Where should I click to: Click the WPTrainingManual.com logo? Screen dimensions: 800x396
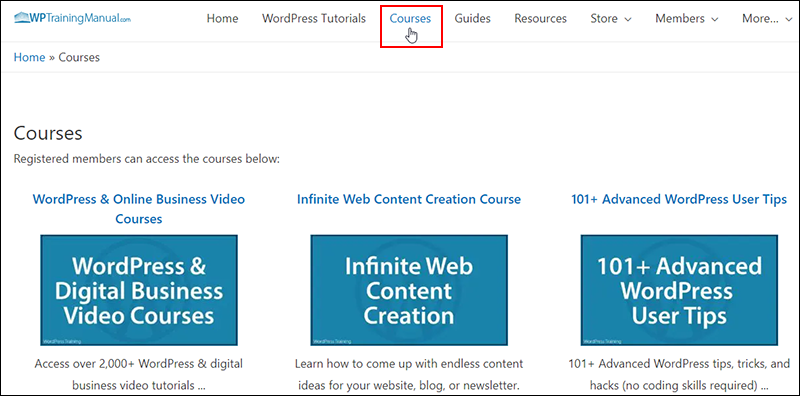point(72,18)
